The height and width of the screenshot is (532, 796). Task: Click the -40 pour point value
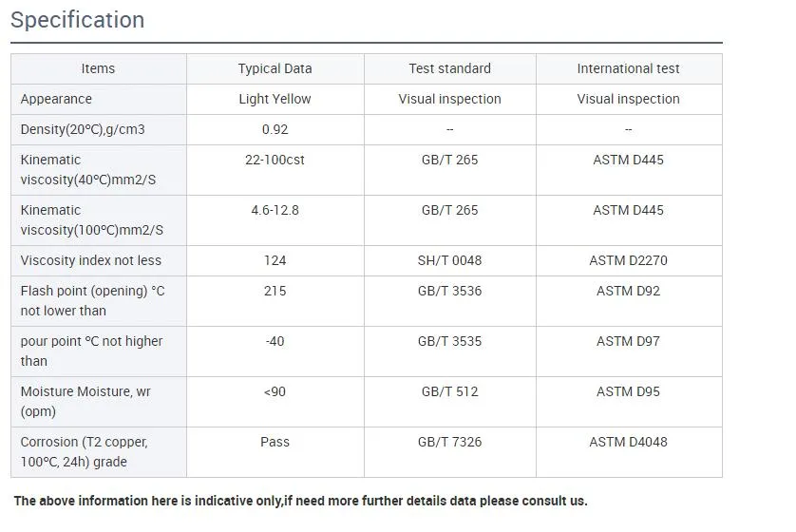275,341
